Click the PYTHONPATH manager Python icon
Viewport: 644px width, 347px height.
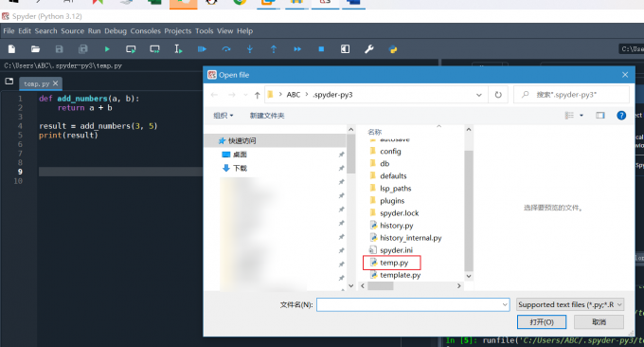click(393, 49)
